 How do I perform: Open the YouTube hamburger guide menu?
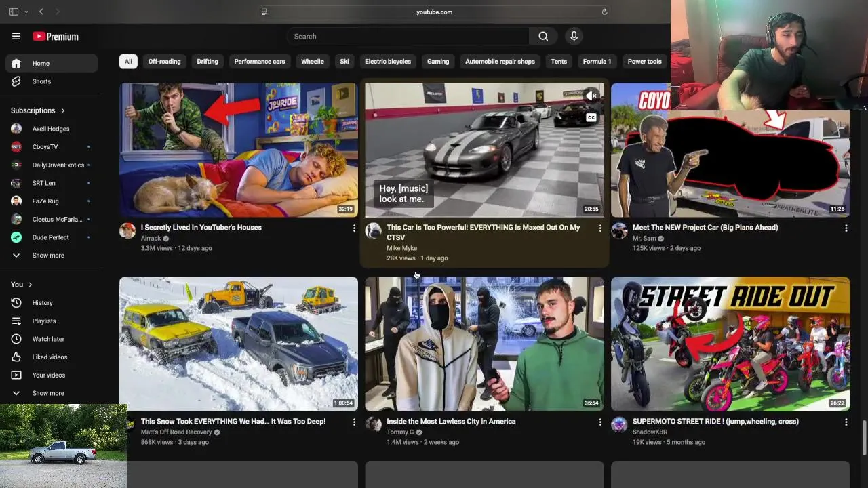coord(16,36)
